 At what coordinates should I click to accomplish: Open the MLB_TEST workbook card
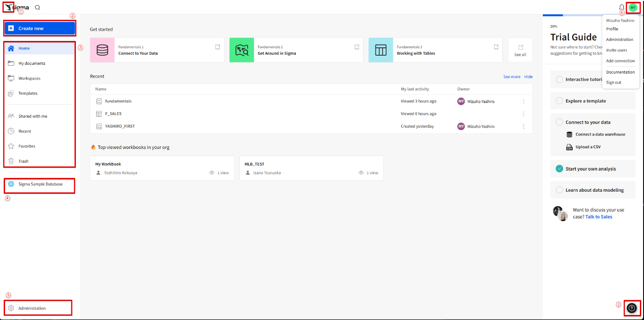point(311,168)
